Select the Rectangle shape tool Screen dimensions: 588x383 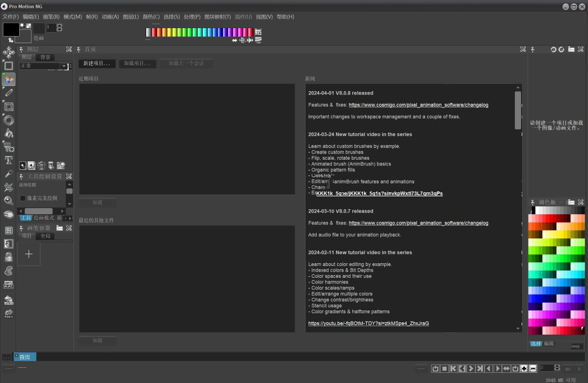8,107
